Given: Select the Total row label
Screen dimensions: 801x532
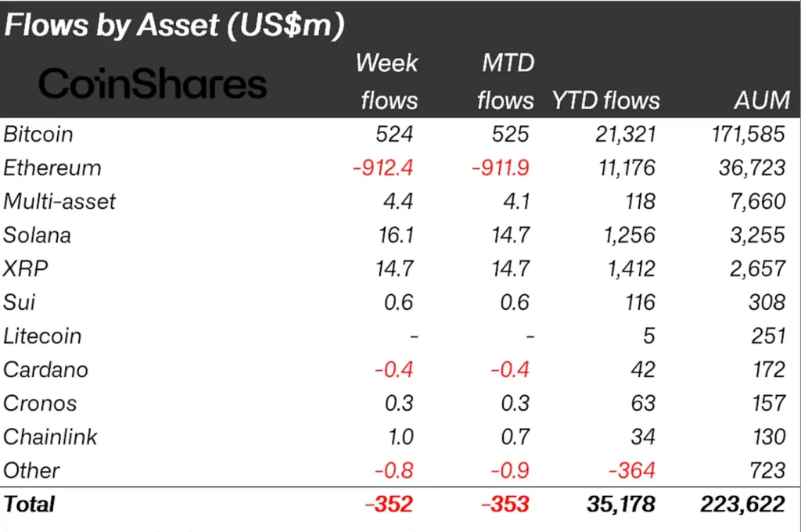Looking at the screenshot, I should (30, 504).
